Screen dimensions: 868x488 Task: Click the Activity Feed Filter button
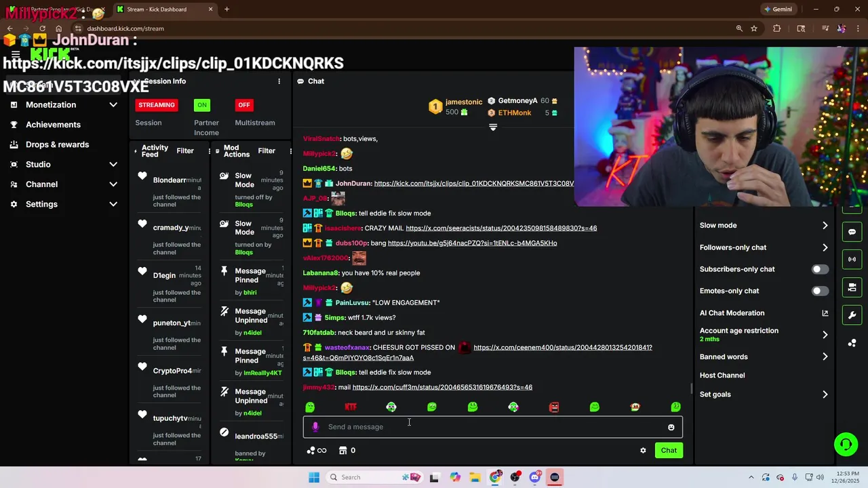185,151
